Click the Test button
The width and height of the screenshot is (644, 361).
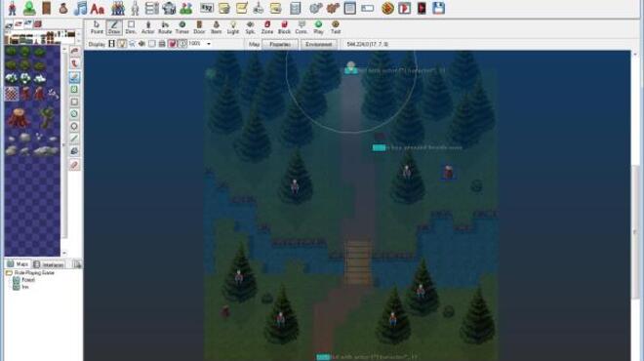coord(336,27)
